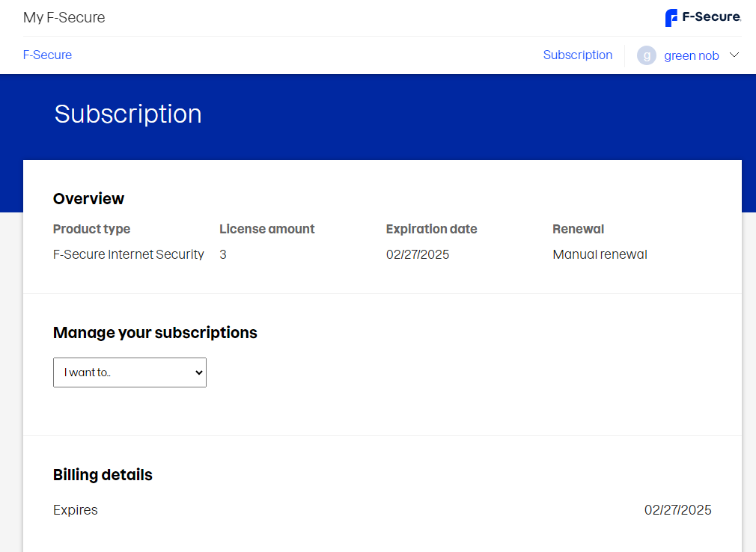This screenshot has width=756, height=552.
Task: Click the F-Secure logo in header
Action: [x=703, y=18]
